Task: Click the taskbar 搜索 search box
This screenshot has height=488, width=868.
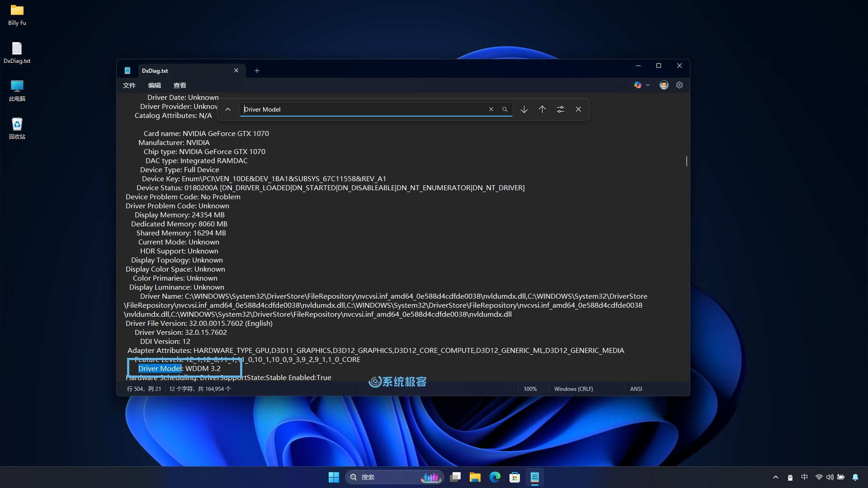Action: (x=394, y=477)
